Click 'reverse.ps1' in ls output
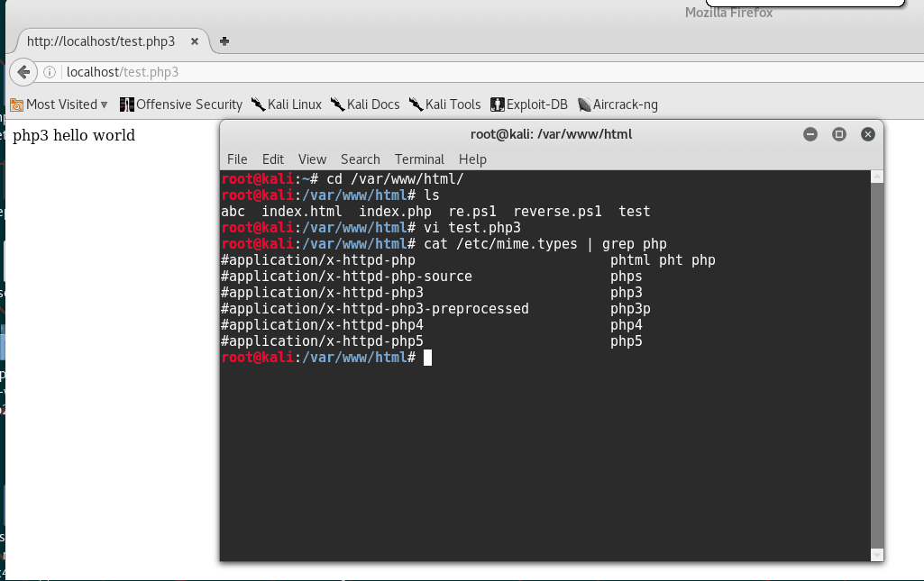The image size is (924, 581). 557,212
